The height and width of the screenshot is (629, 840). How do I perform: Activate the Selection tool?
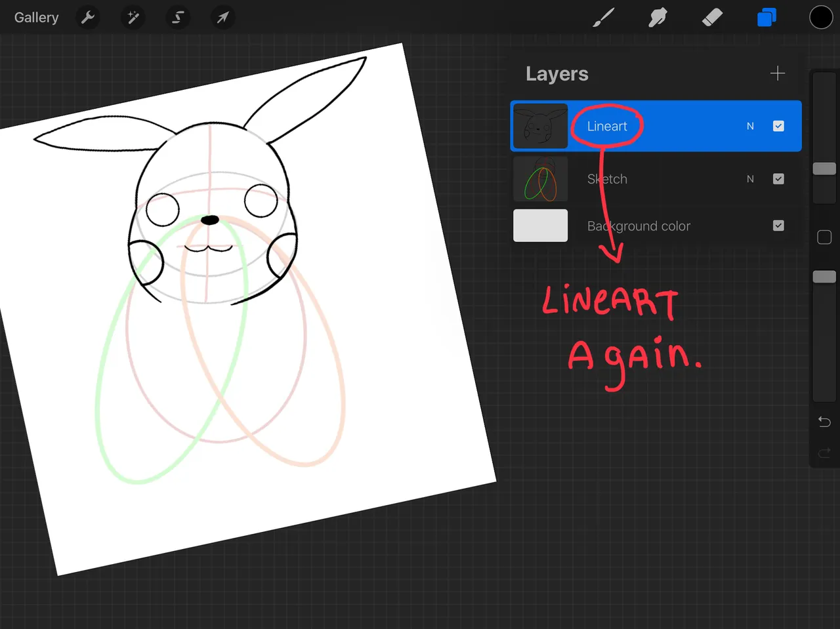(x=178, y=18)
